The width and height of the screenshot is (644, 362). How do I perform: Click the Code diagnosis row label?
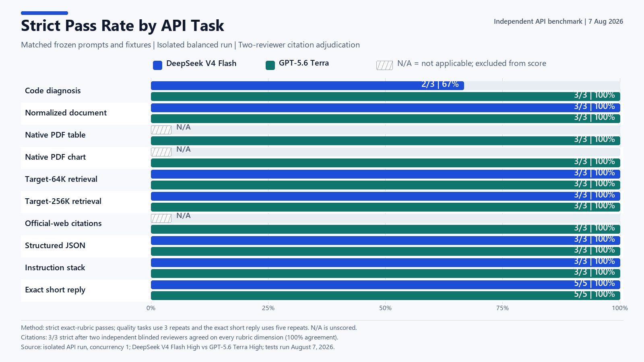[53, 90]
